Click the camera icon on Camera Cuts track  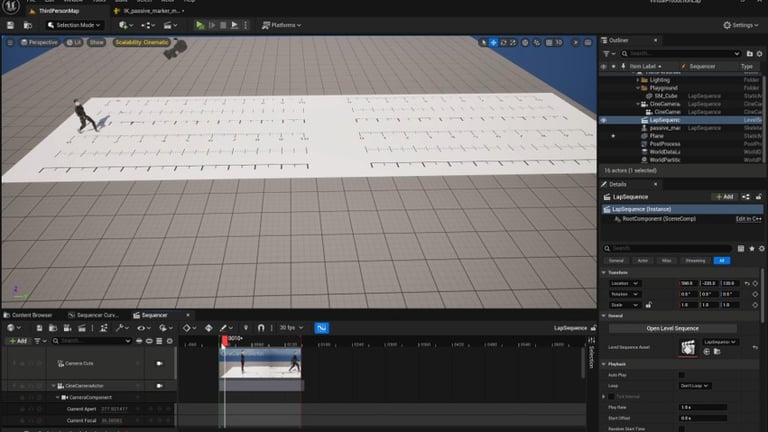coord(160,363)
